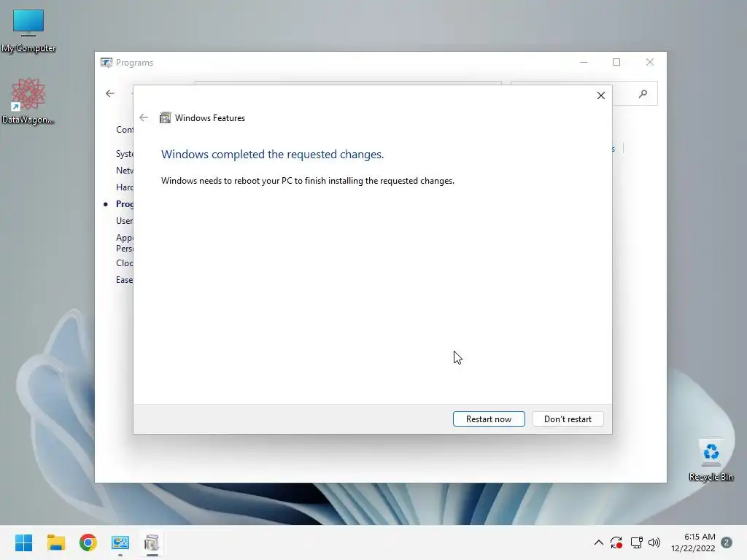Viewport: 747px width, 560px height.
Task: Maximize the Programs window
Action: 616,63
